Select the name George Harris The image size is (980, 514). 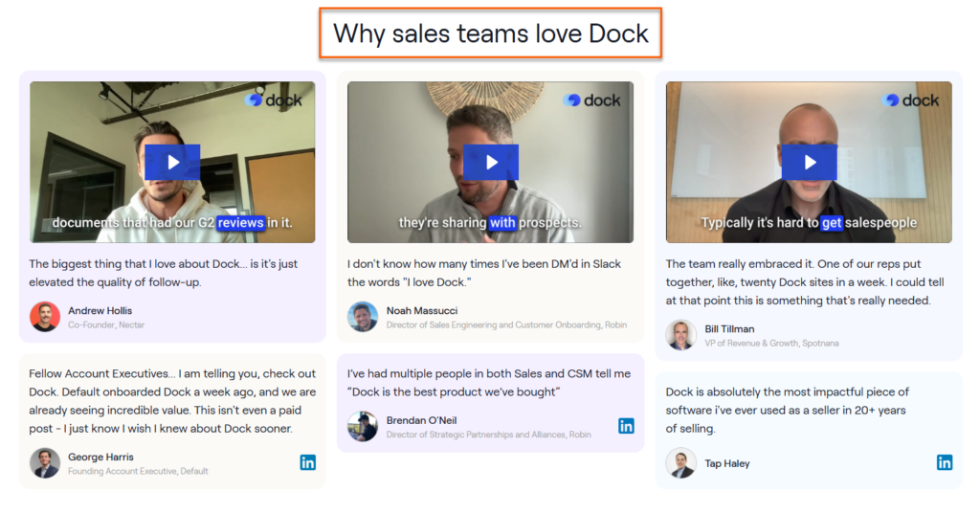(100, 458)
